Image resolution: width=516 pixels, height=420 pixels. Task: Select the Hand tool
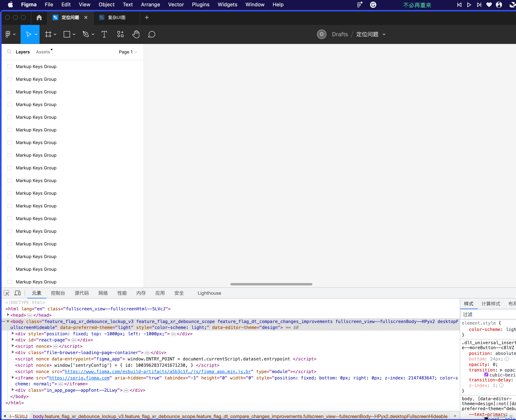point(136,34)
